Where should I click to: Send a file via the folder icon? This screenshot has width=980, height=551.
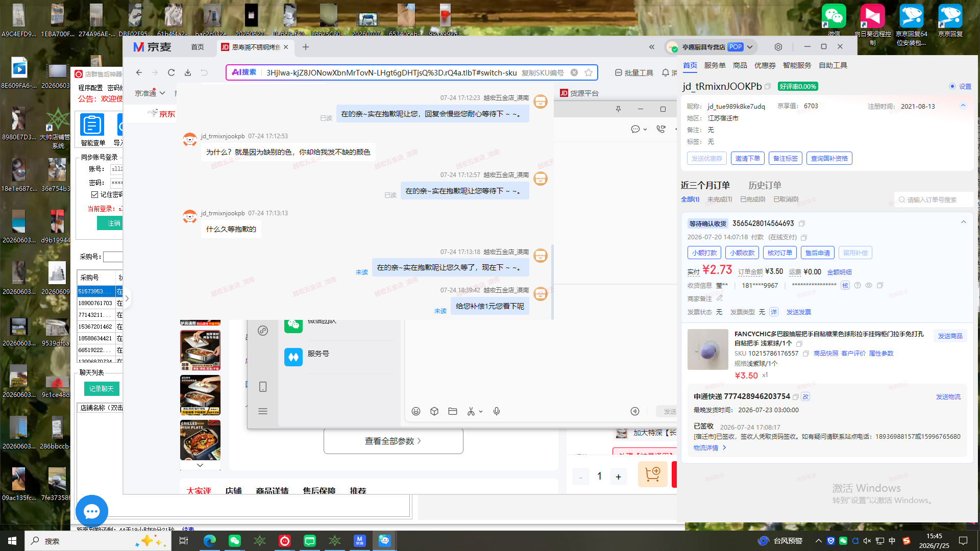coord(453,411)
